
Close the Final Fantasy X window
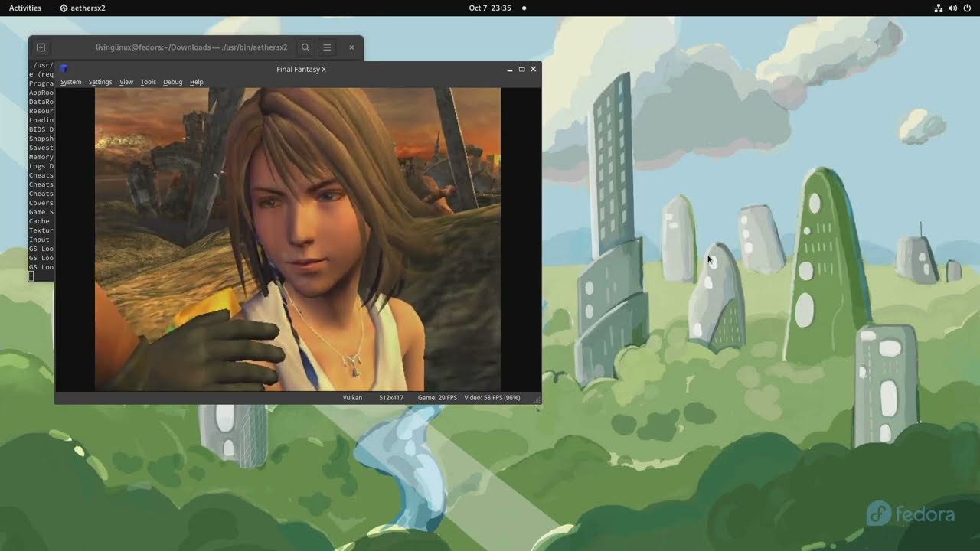pos(534,69)
